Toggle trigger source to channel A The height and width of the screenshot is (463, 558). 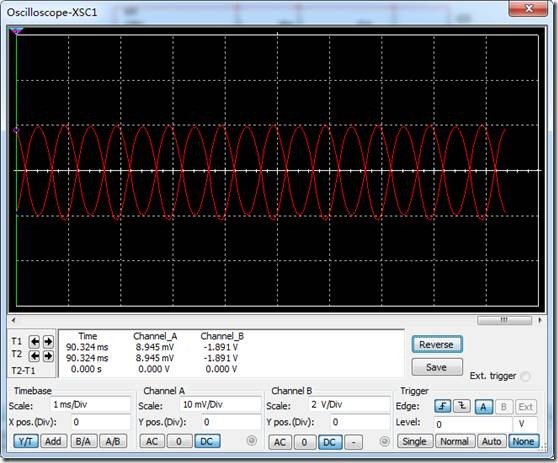point(483,406)
